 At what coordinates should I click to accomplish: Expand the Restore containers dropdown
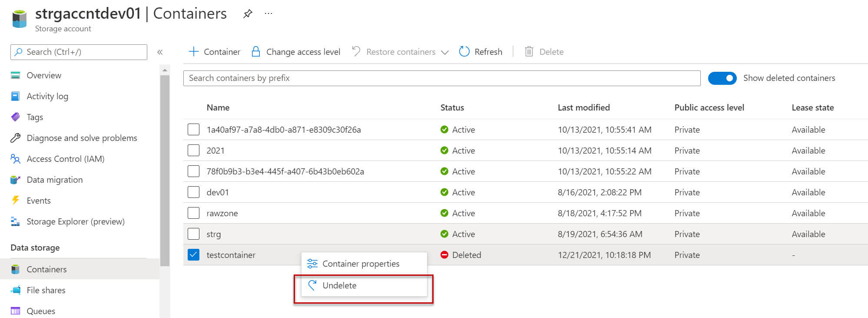point(444,52)
